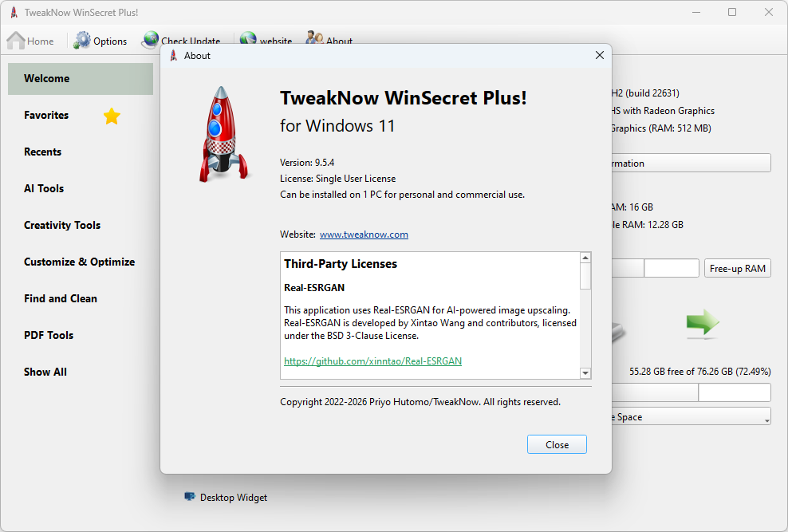Viewport: 788px width, 532px height.
Task: Click the Free-up RAM button
Action: click(x=737, y=268)
